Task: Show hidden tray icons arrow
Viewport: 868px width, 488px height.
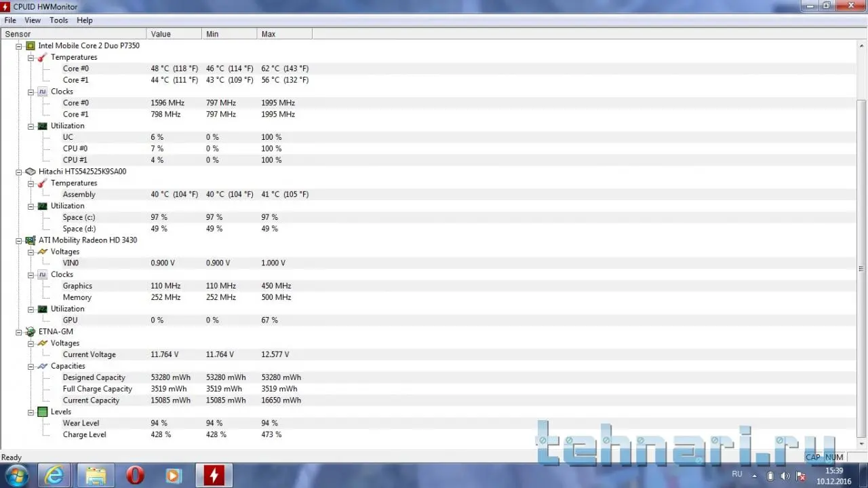Action: tap(755, 476)
